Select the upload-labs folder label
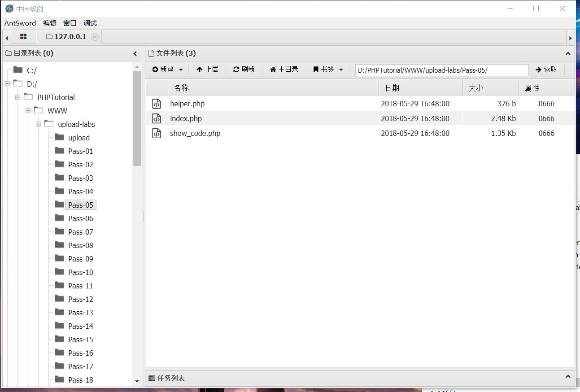Screen dimensions: 580x392 pyautogui.click(x=76, y=124)
